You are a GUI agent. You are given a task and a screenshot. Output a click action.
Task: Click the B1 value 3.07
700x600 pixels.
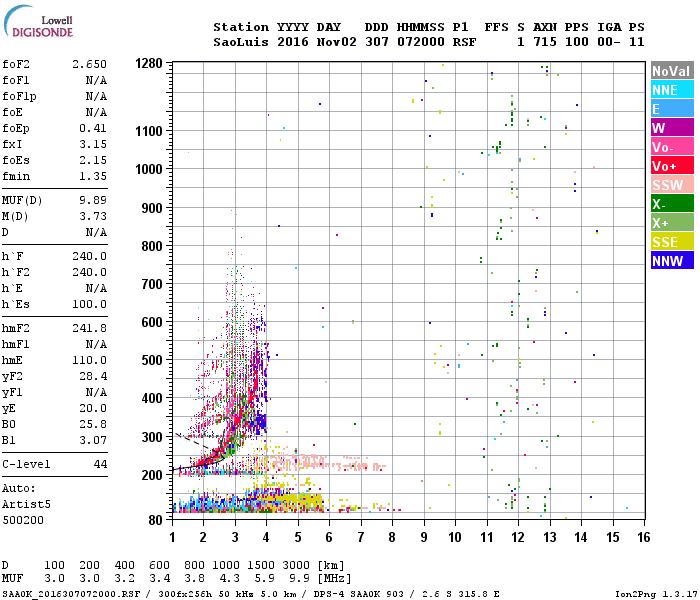point(93,441)
